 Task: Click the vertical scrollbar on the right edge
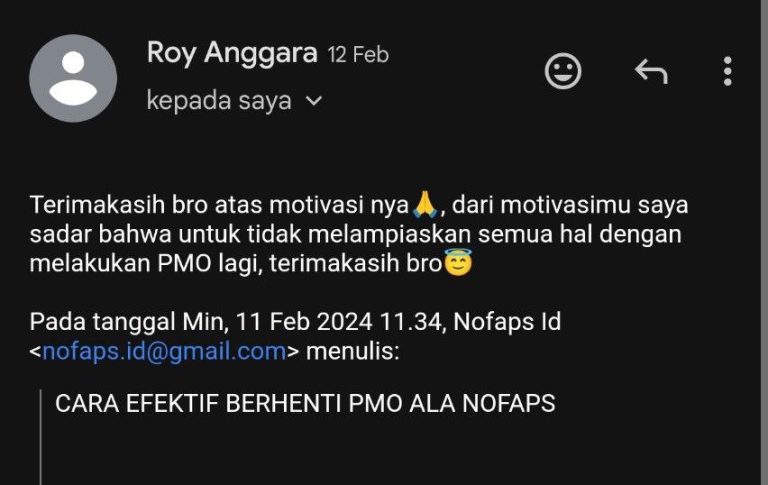[764, 242]
